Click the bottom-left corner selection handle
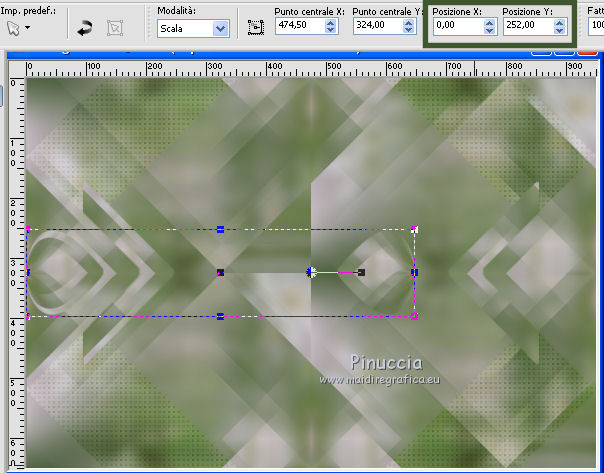 coord(28,316)
